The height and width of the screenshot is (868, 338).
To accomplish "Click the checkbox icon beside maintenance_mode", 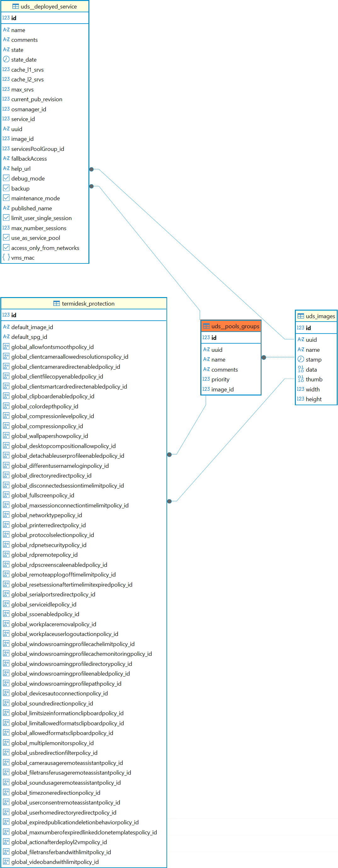I will pos(6,198).
